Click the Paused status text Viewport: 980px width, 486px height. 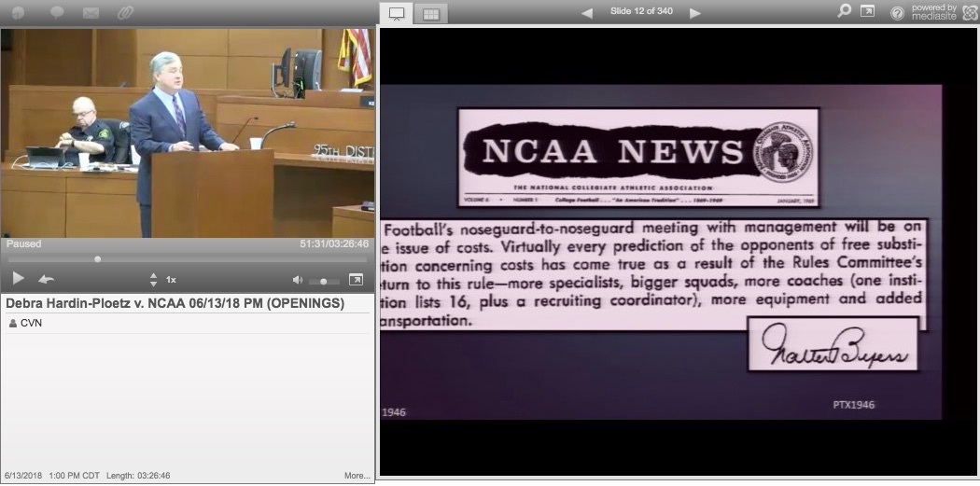[23, 243]
